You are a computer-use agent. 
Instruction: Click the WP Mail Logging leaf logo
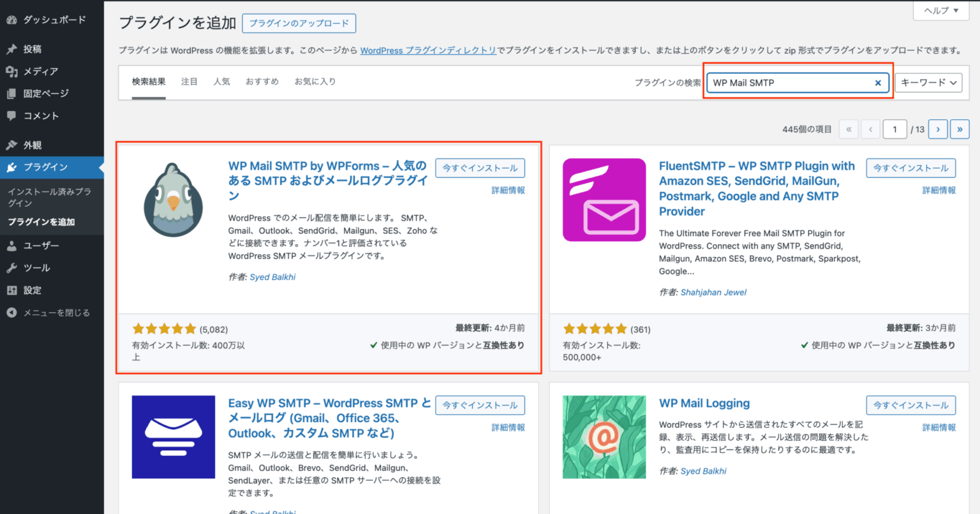(x=604, y=437)
